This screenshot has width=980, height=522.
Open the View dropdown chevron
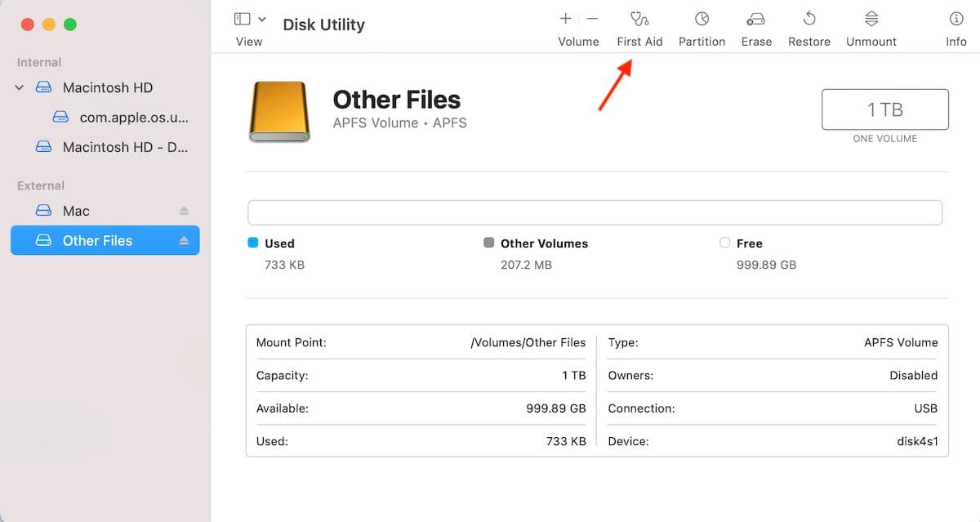(262, 19)
